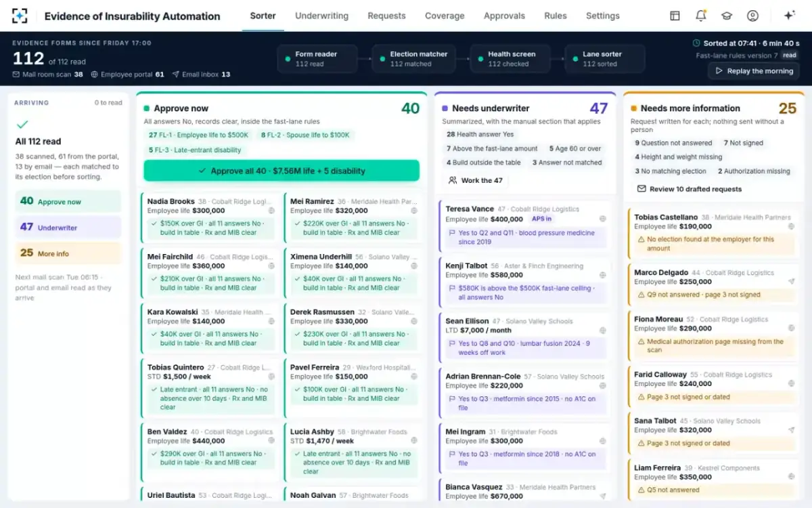This screenshot has width=812, height=508.
Task: Click Replay the morning
Action: tap(754, 71)
